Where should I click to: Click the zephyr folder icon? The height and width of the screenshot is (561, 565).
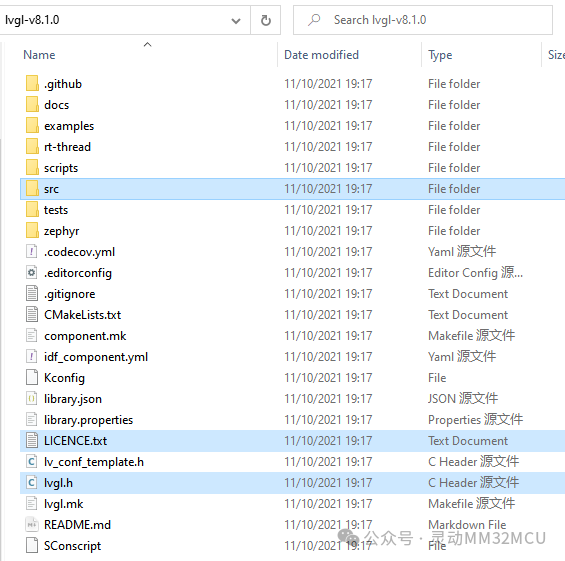point(32,231)
